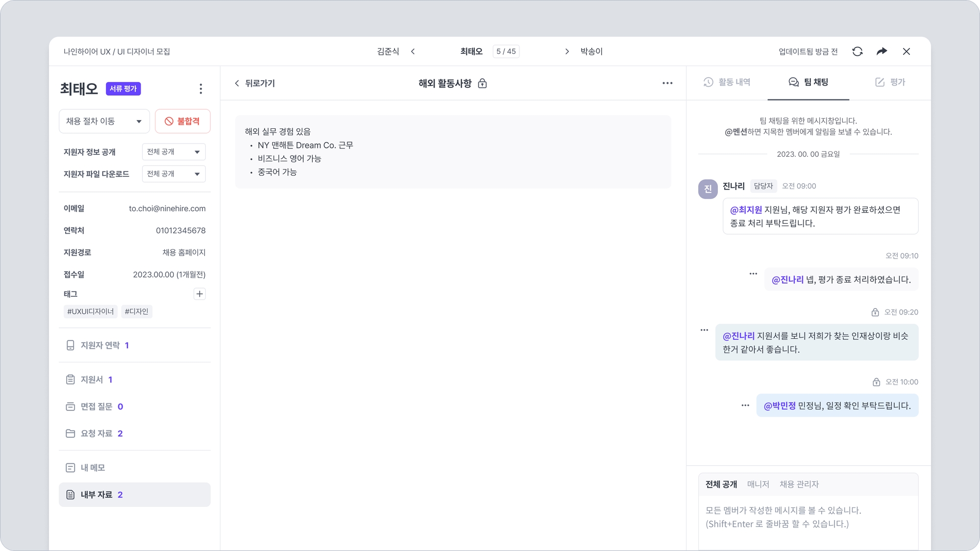
Task: Click the 불합격 reject button
Action: click(182, 121)
